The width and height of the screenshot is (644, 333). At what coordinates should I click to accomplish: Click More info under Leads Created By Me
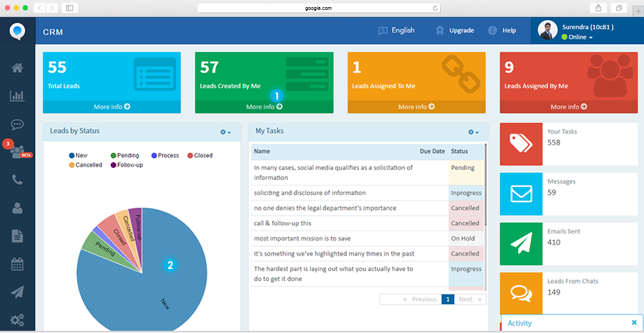click(x=264, y=107)
